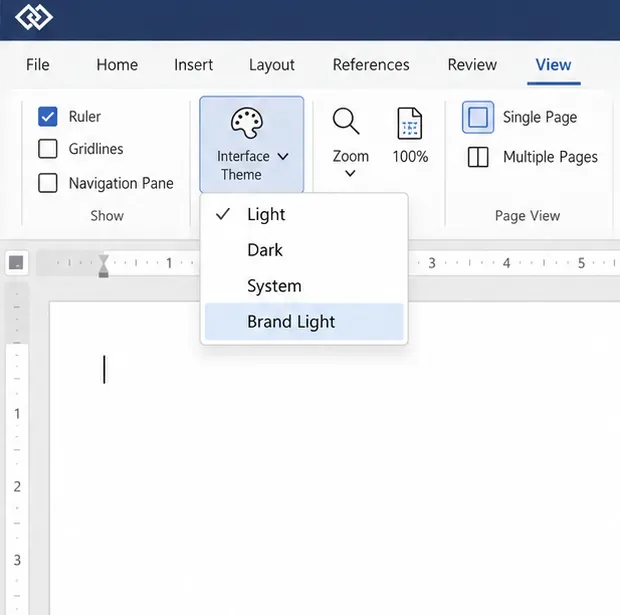Open the File tab
This screenshot has width=620, height=615.
(38, 64)
